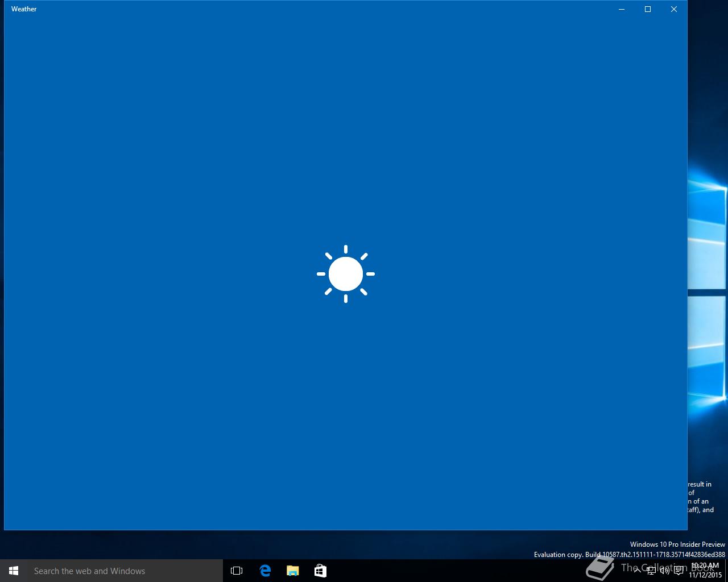Screen dimensions: 728x582
Task: Maximize the Weather window
Action: tap(648, 9)
